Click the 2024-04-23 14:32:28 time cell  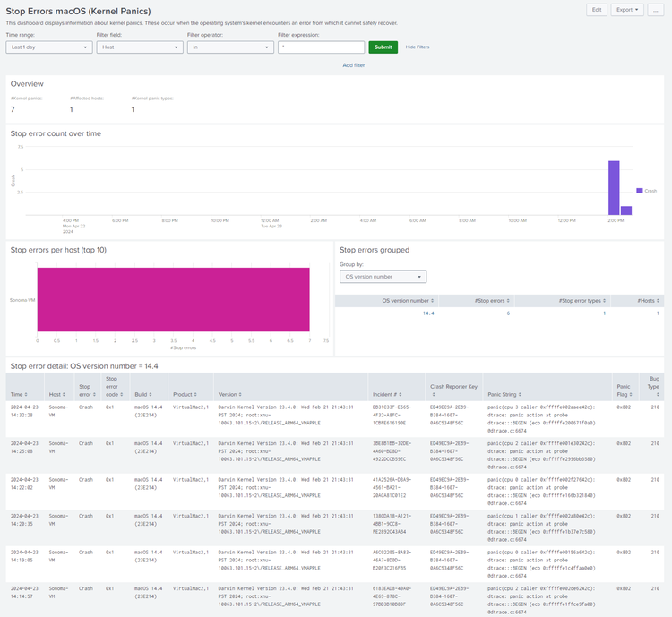click(24, 411)
